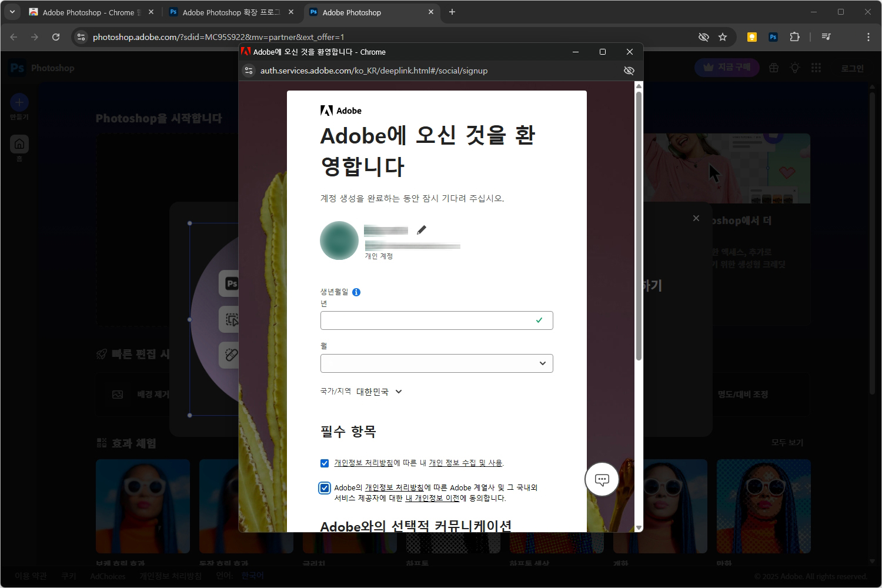Image resolution: width=882 pixels, height=588 pixels.
Task: Click the birth year input field
Action: tap(437, 320)
